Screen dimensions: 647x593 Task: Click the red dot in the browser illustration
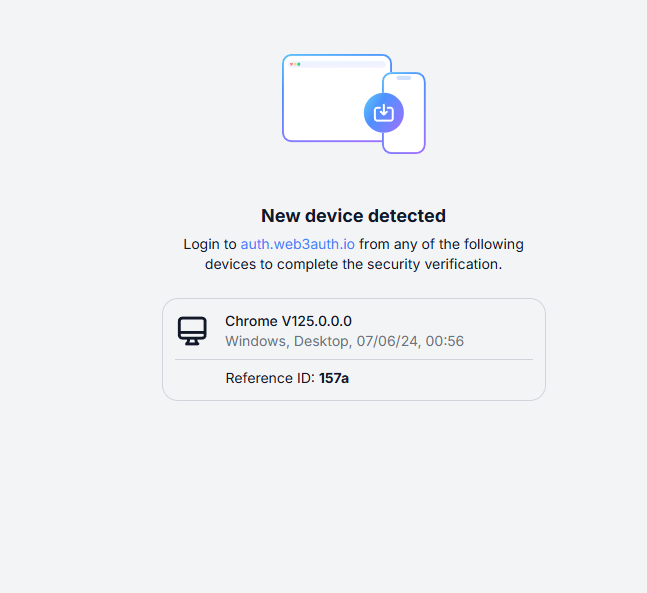point(291,64)
